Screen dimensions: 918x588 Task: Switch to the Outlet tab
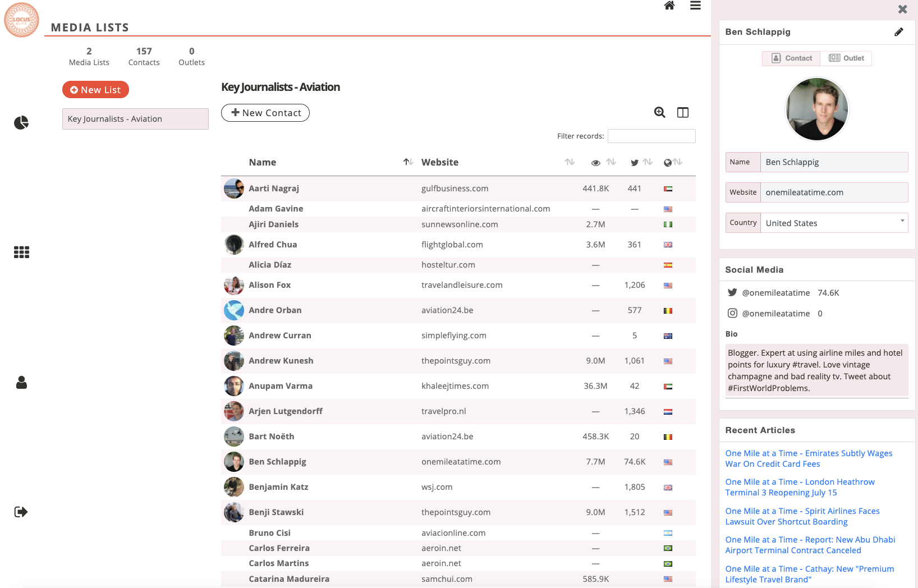point(846,58)
